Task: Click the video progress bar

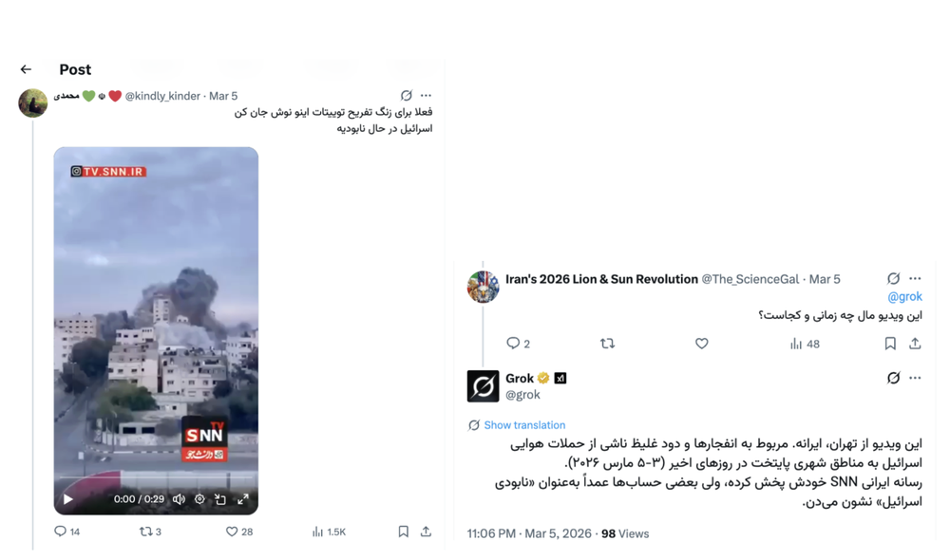Action: 156,476
